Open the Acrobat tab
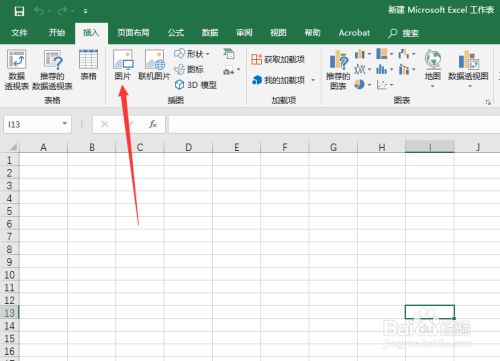 pos(354,33)
